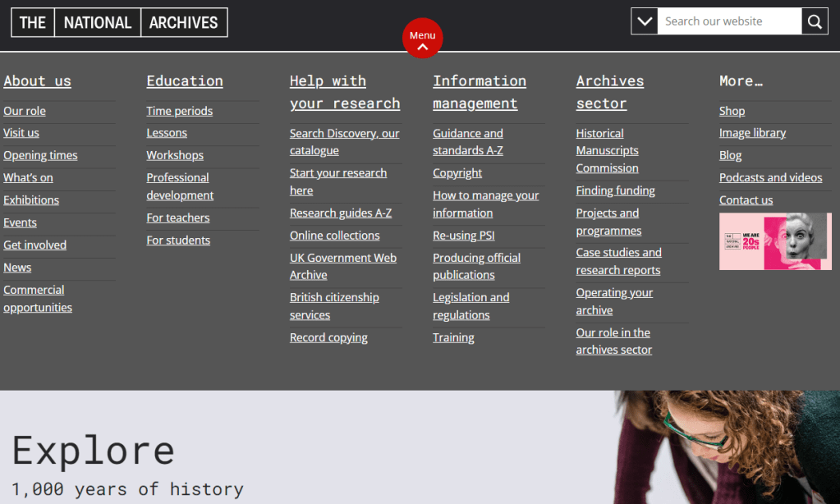
Task: Open the 20s People promotional image
Action: coord(775,241)
